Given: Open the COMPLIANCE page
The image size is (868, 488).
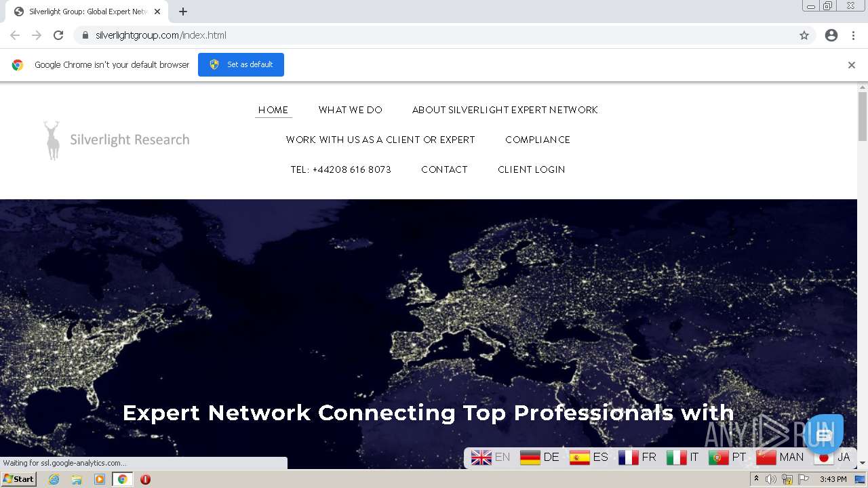Looking at the screenshot, I should [x=538, y=140].
